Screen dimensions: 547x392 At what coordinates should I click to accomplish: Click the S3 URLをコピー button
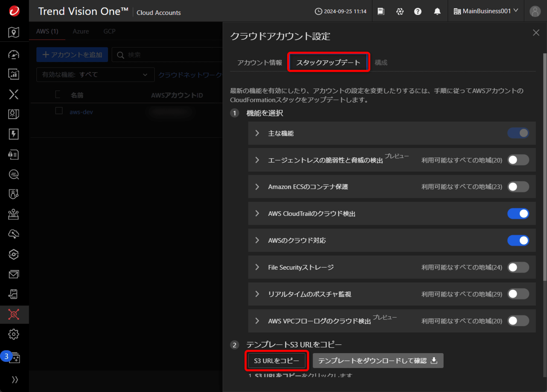point(277,361)
